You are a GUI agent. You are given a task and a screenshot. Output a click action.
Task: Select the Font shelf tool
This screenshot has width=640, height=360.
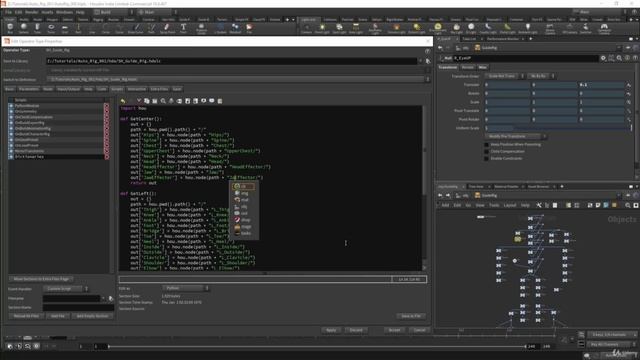[x=183, y=28]
